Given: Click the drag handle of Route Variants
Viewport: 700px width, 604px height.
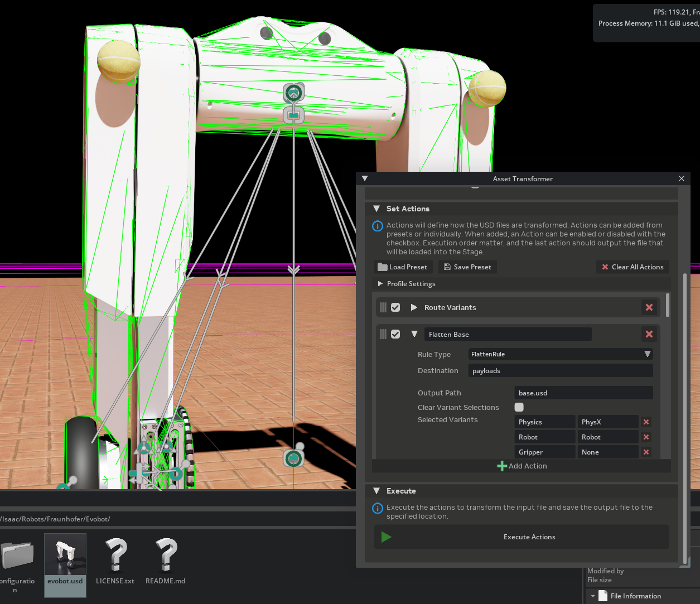Looking at the screenshot, I should [x=383, y=307].
